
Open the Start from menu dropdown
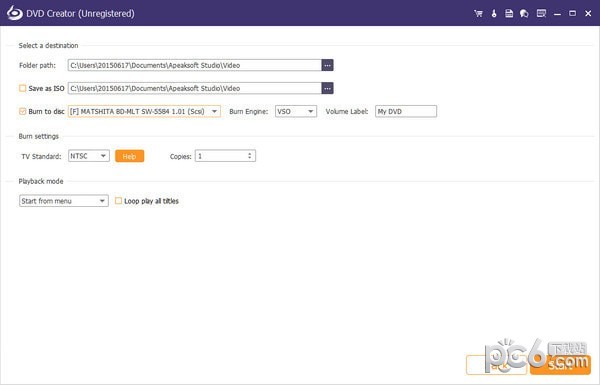[64, 201]
